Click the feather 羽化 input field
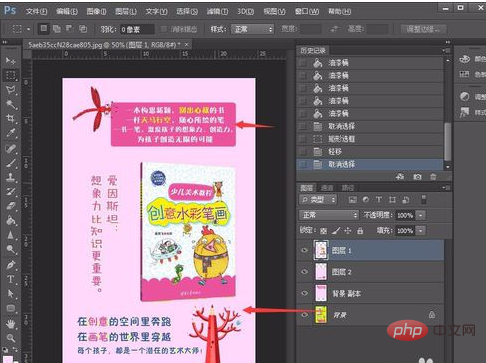Viewport: 486px width, 363px height. [137, 29]
